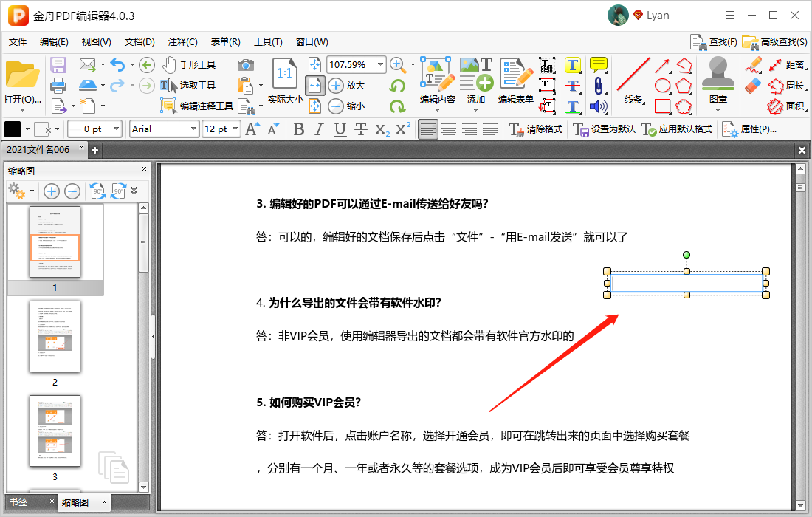Viewport: 812px width, 517px height.
Task: Click the empty fill color swatch
Action: (x=43, y=129)
